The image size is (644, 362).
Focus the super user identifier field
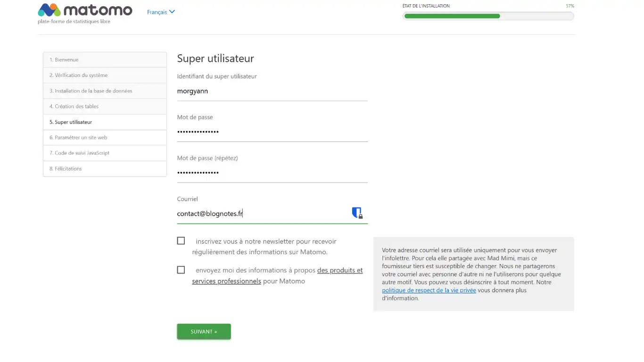coord(272,91)
